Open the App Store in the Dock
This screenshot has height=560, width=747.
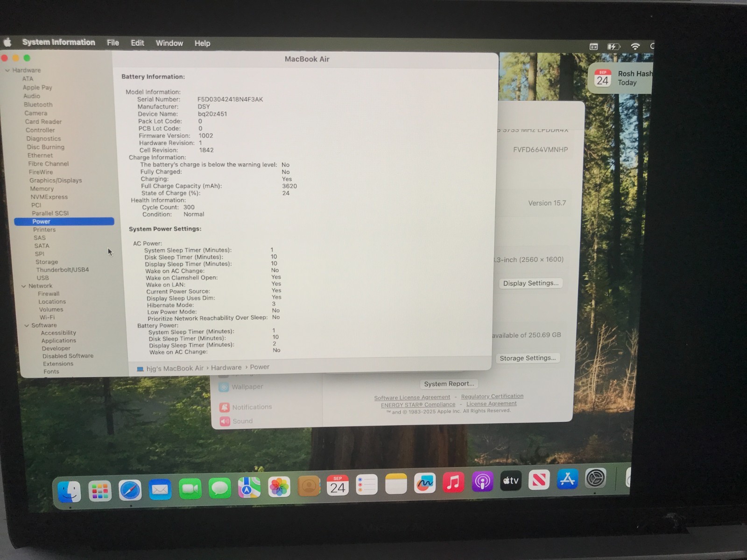pos(567,479)
